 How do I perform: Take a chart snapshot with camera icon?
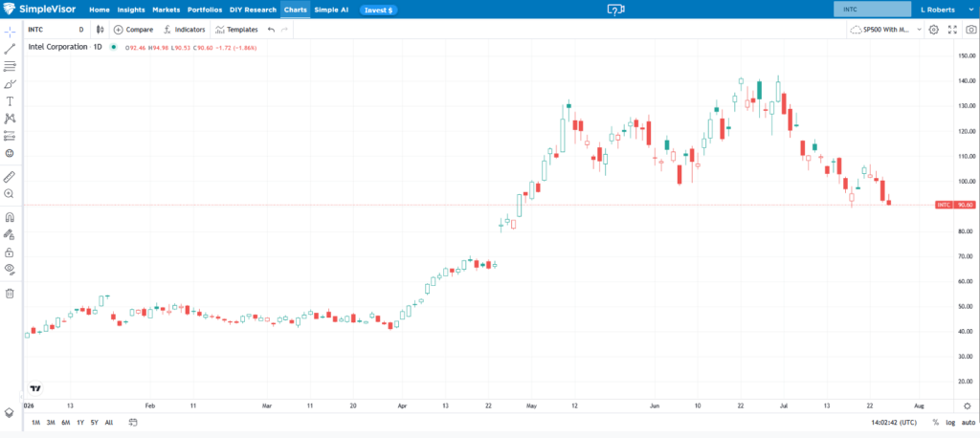[x=971, y=30]
